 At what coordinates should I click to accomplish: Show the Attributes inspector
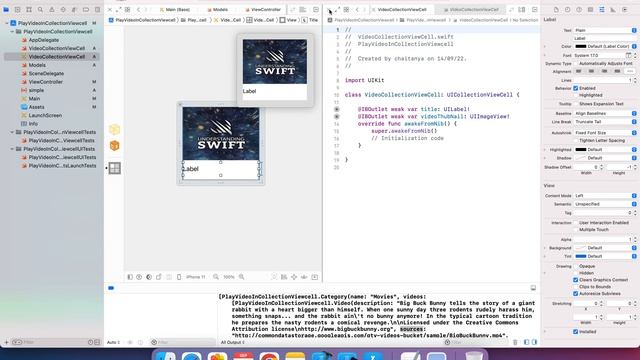coord(602,9)
